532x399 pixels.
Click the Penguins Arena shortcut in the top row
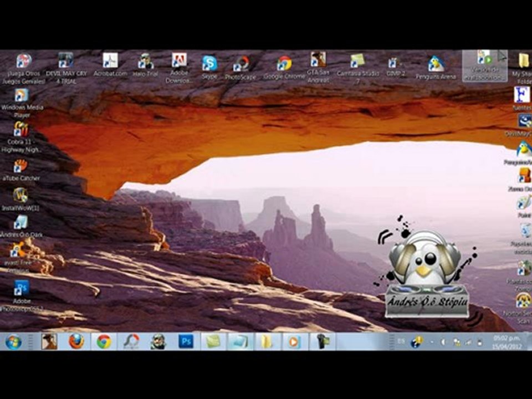click(436, 68)
